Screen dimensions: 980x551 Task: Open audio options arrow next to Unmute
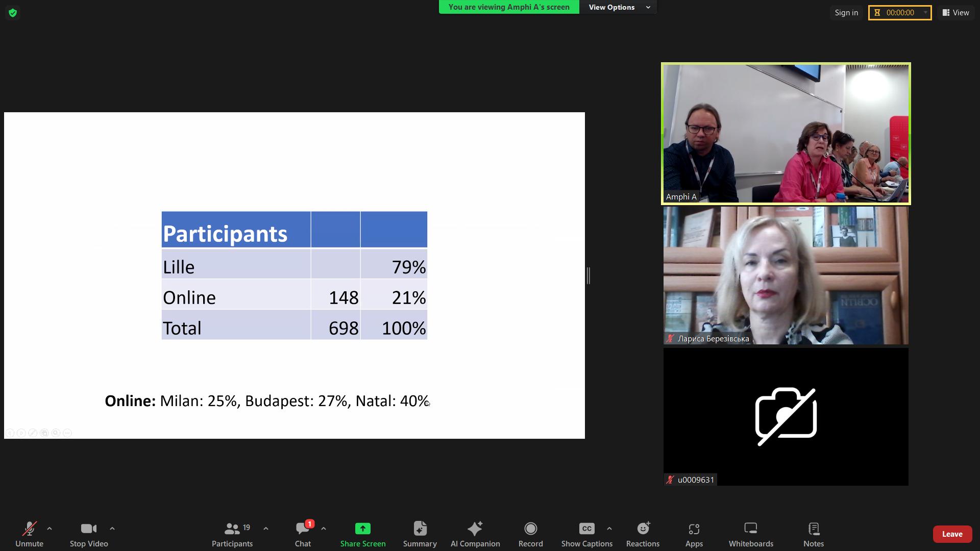click(x=50, y=529)
